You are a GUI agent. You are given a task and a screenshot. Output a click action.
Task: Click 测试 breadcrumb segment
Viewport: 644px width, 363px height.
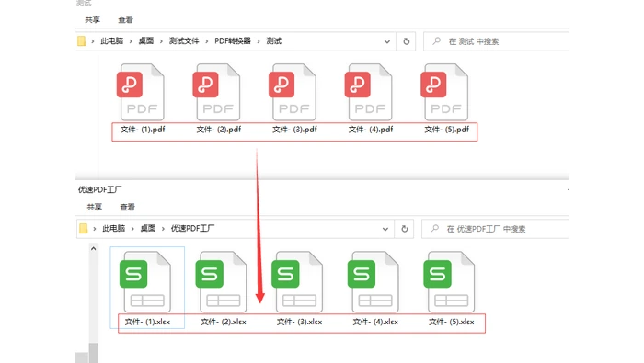[273, 41]
